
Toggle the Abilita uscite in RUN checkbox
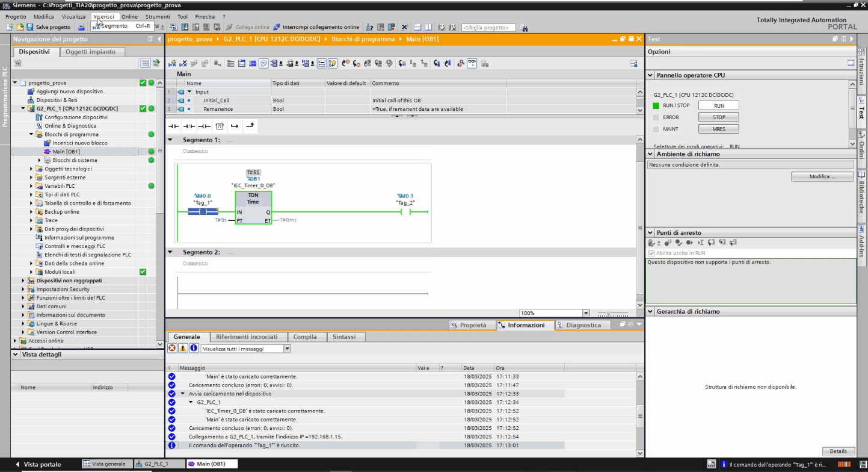651,253
